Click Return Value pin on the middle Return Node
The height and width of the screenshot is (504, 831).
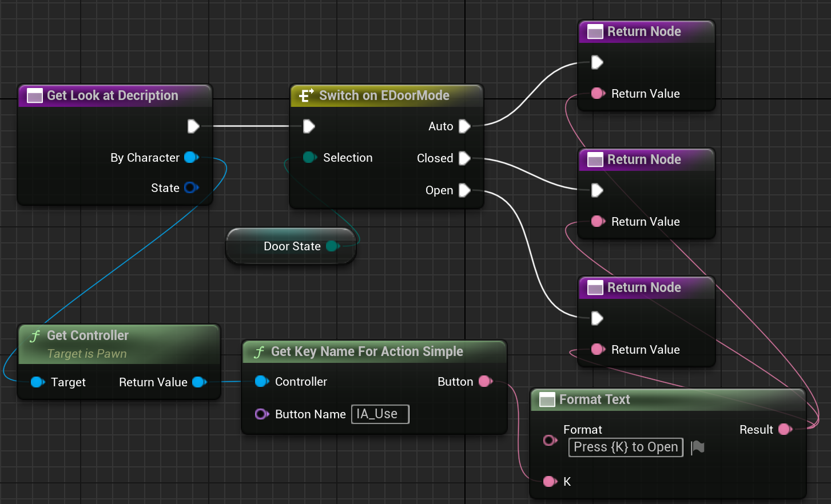click(598, 222)
